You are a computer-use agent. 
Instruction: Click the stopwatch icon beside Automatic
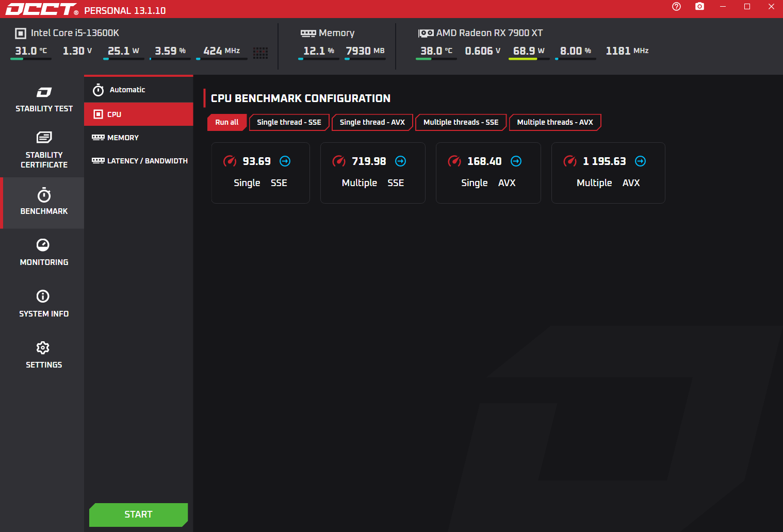(98, 90)
